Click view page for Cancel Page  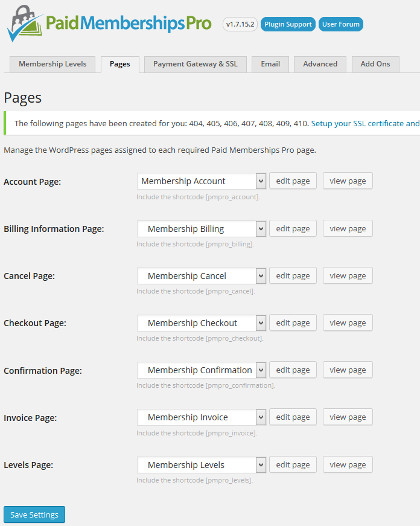pyautogui.click(x=348, y=275)
